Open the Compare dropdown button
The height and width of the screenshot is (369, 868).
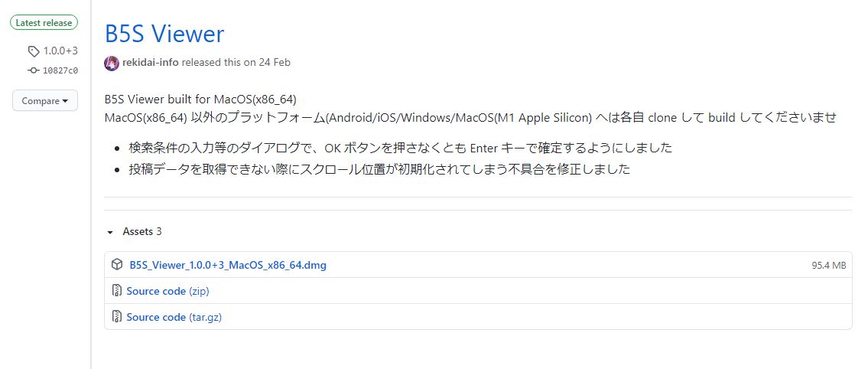point(45,101)
